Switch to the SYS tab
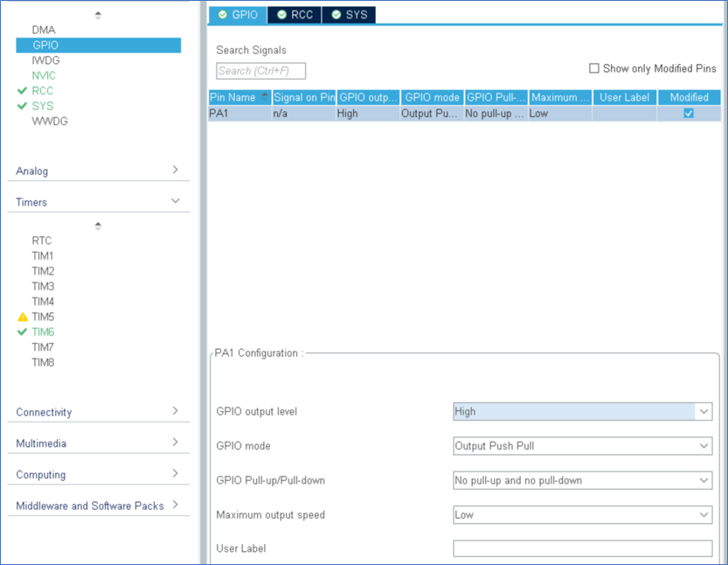Image resolution: width=728 pixels, height=565 pixels. pyautogui.click(x=349, y=15)
